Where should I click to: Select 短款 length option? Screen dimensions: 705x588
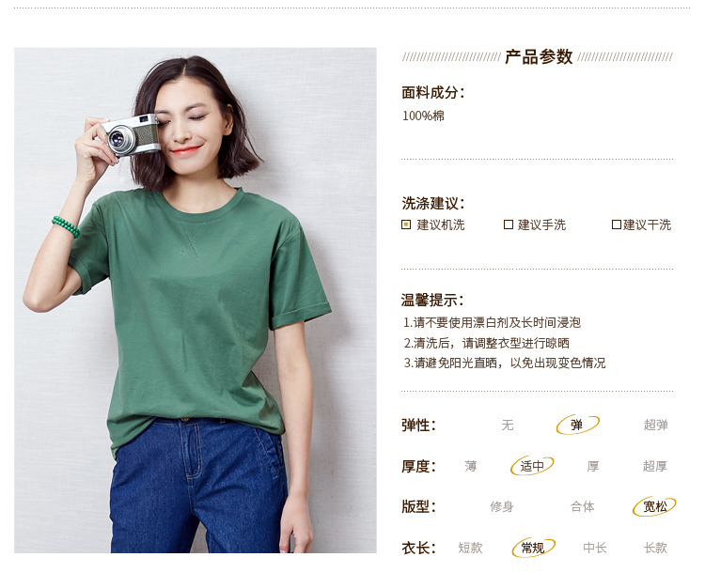pyautogui.click(x=470, y=548)
